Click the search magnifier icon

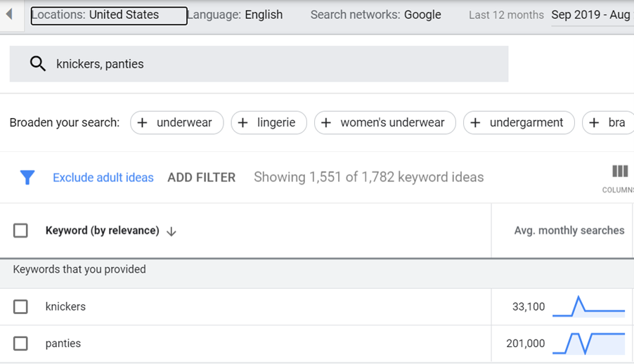[x=37, y=64]
